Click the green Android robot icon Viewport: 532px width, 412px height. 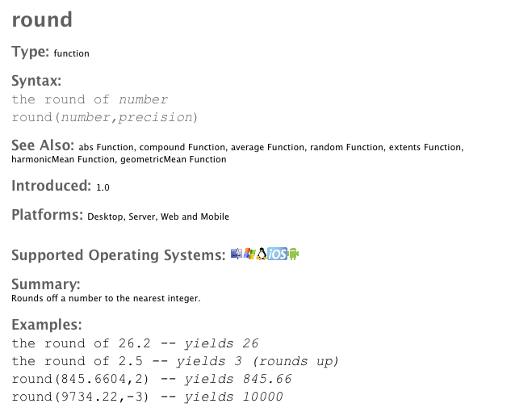coord(294,254)
